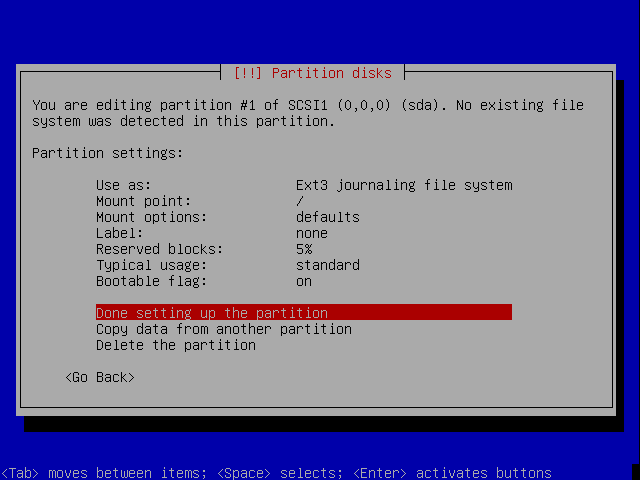Click the '<Tab> moves between items' help text
The height and width of the screenshot is (480, 640).
(104, 473)
